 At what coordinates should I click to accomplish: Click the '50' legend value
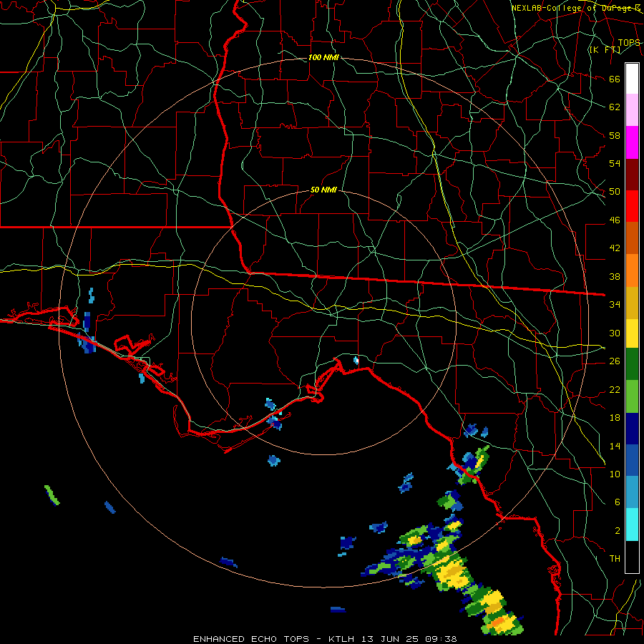(x=615, y=192)
